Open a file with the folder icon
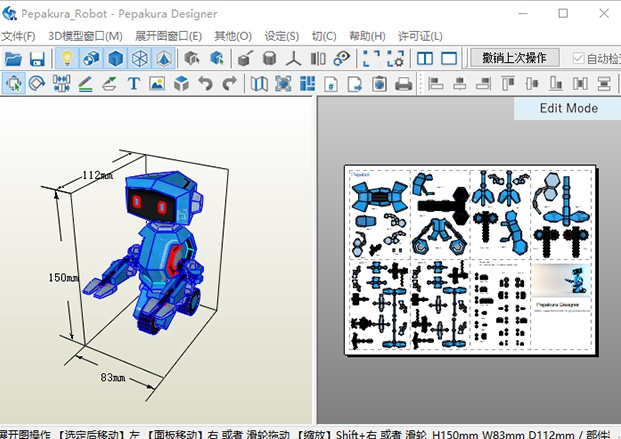This screenshot has width=621, height=439. point(13,59)
